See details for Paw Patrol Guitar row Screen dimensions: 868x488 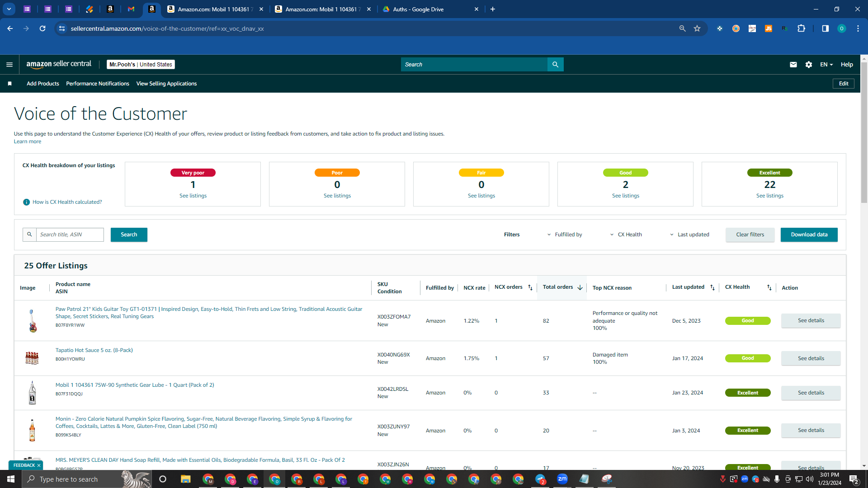tap(811, 320)
